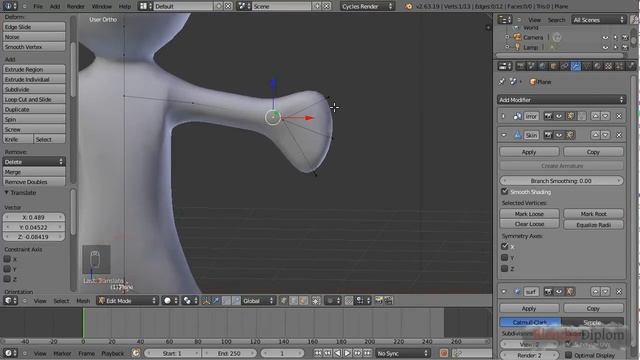The image size is (640, 360).
Task: Open the Object Constraints tab icon
Action: pos(564,66)
